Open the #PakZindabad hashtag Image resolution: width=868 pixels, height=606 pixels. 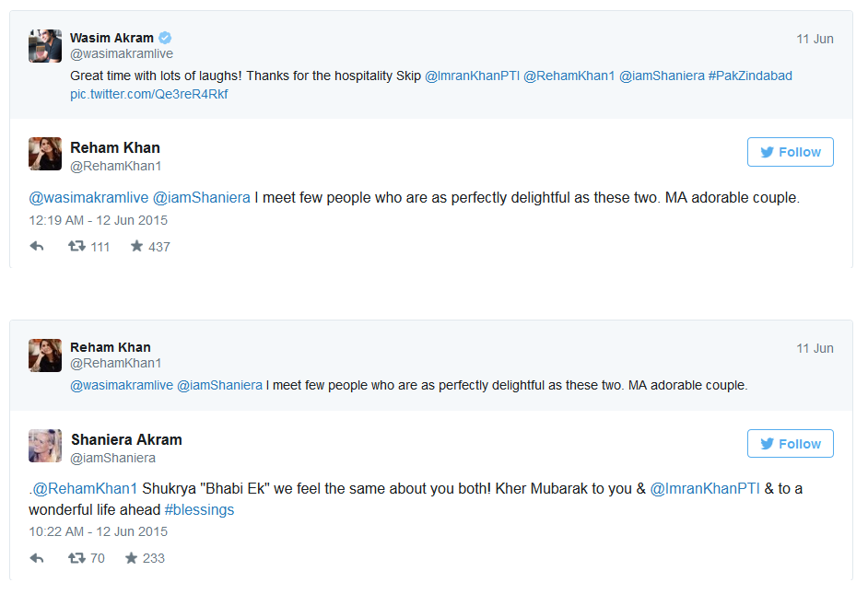pyautogui.click(x=750, y=76)
